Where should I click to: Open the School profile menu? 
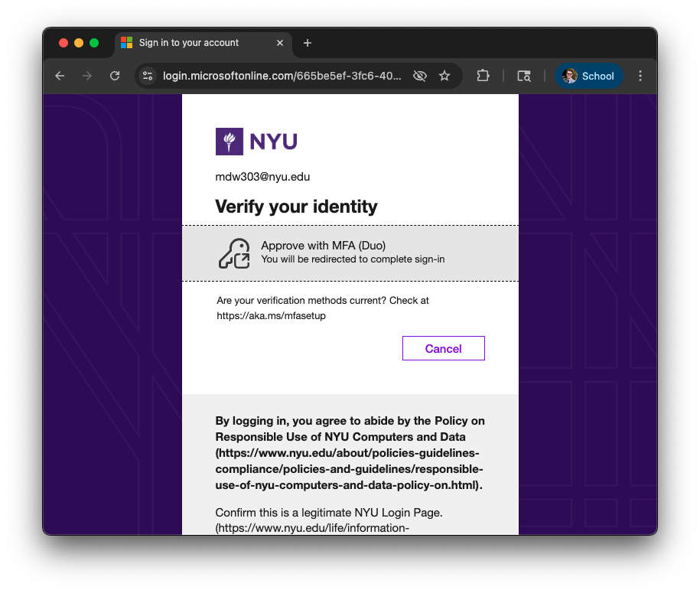(589, 76)
